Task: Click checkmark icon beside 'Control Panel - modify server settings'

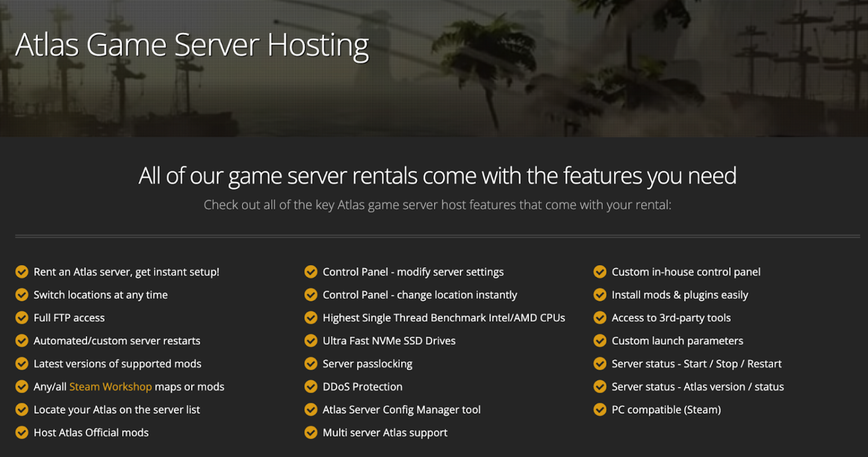Action: click(x=311, y=272)
